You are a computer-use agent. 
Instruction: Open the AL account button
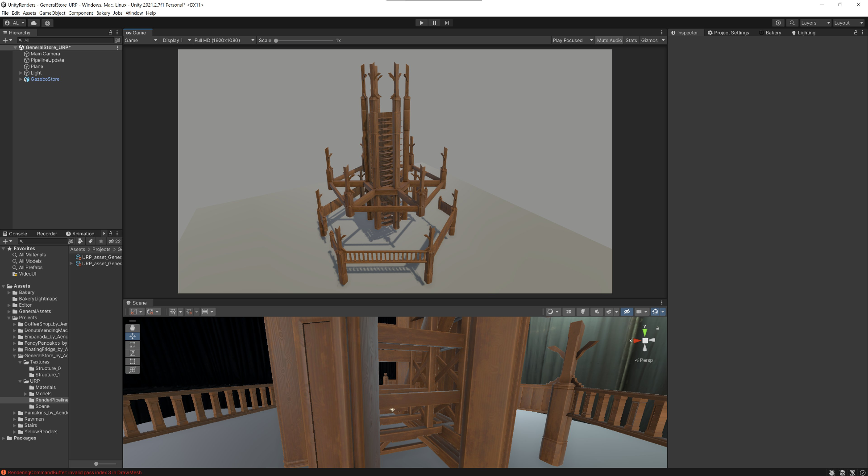coord(15,23)
